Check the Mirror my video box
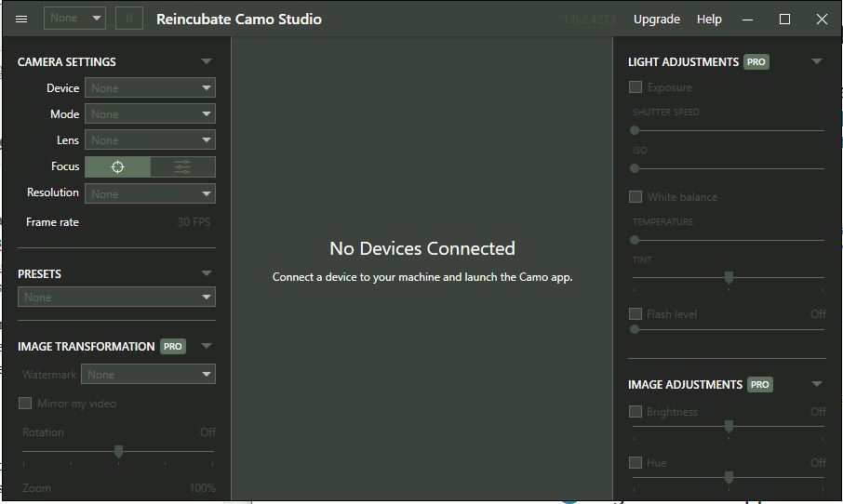The width and height of the screenshot is (843, 504). (25, 403)
